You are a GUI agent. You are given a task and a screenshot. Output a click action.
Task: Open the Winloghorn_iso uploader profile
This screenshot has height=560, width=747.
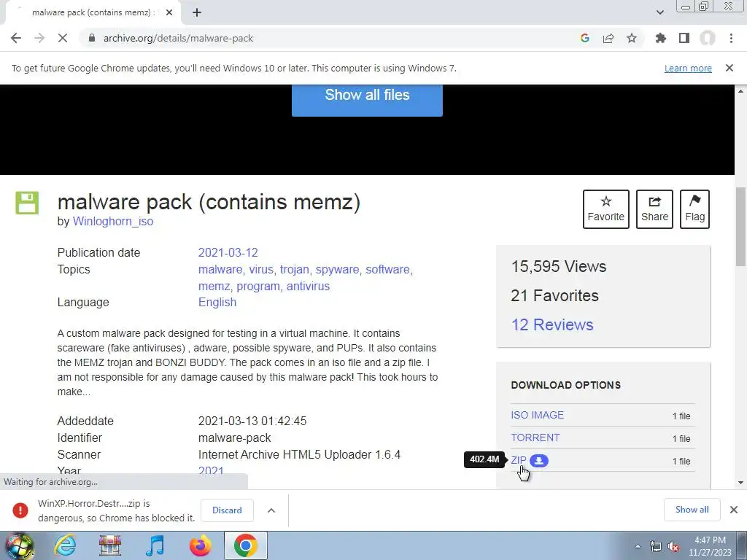point(113,222)
